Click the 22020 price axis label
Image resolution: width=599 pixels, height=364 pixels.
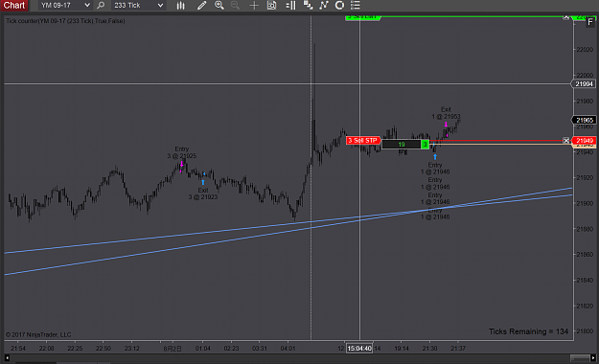pos(585,49)
